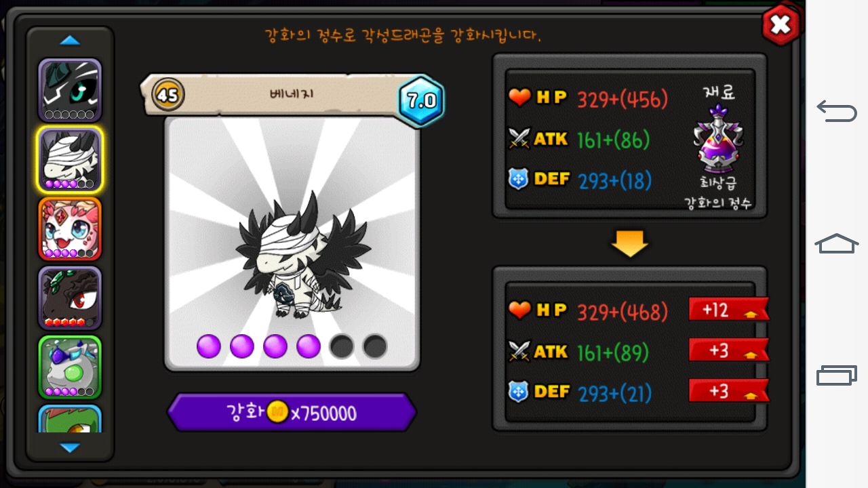Tap the +3 DEF increase ribbon
Image resolution: width=868 pixels, height=488 pixels.
coord(729,390)
